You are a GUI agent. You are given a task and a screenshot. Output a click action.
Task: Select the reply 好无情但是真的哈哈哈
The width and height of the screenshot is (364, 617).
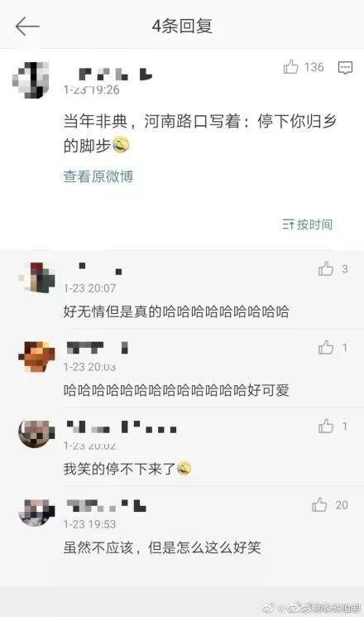(x=176, y=311)
